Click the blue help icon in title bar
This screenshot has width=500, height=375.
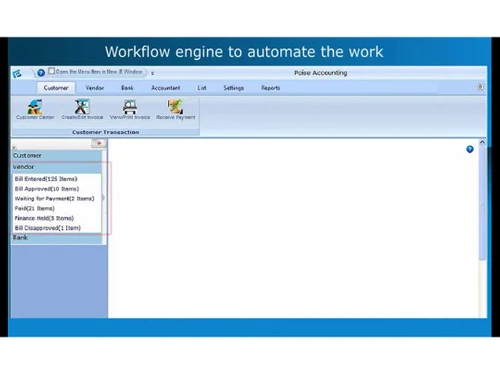click(x=41, y=73)
